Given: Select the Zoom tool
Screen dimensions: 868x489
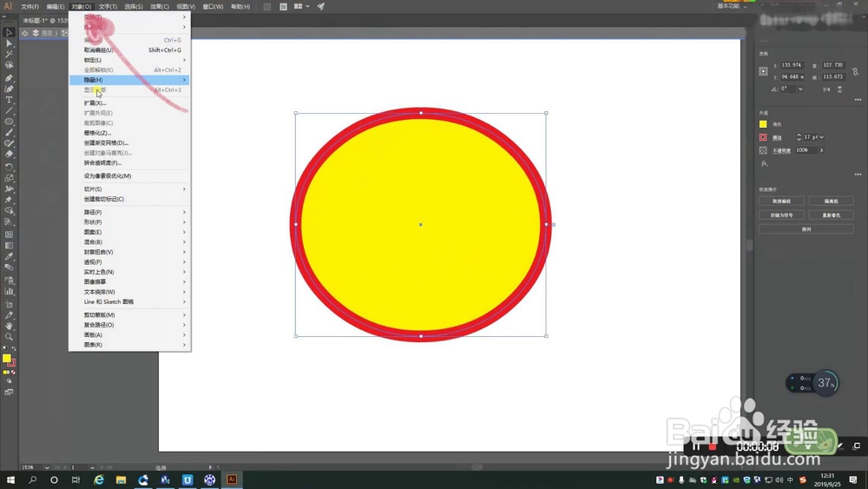Looking at the screenshot, I should 9,337.
